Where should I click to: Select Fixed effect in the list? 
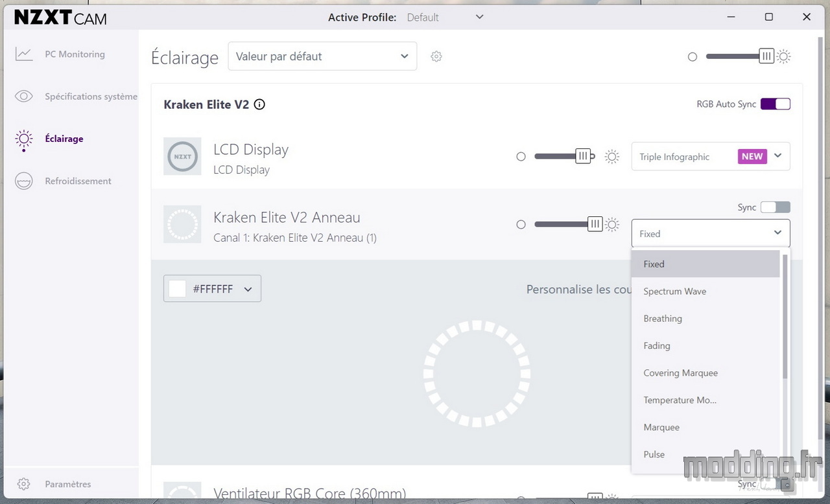(x=705, y=264)
